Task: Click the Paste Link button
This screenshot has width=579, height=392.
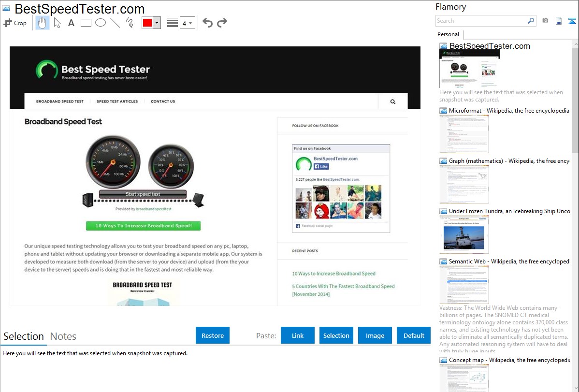Action: (298, 335)
